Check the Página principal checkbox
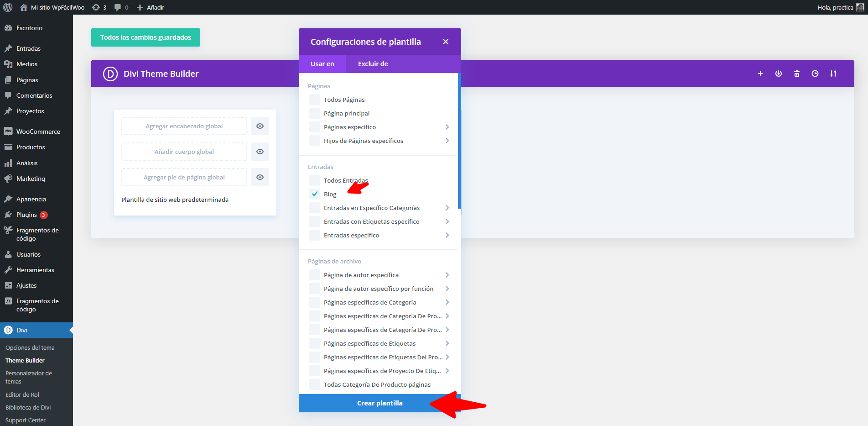Screen dimensions: 868x426 [x=315, y=113]
